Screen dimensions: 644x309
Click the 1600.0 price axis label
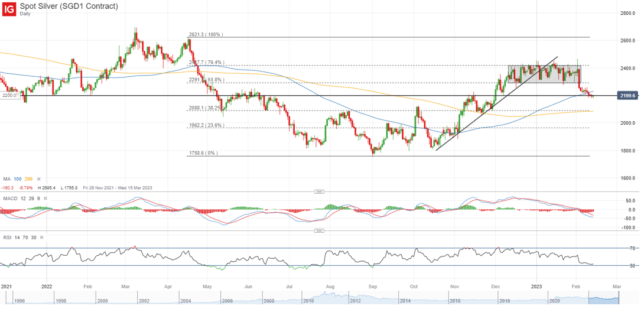[x=627, y=178]
